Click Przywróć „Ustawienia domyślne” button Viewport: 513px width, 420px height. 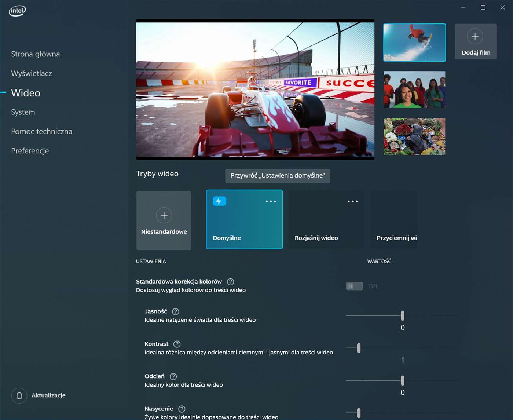pos(278,176)
